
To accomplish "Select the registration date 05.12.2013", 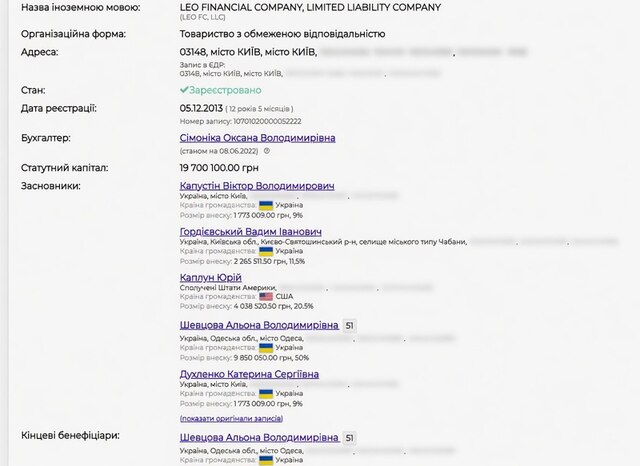I will click(201, 109).
